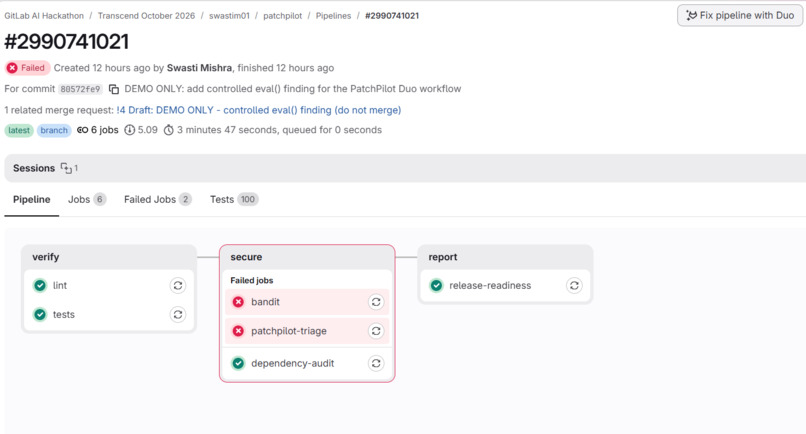Retry the lint job
The image size is (806, 434).
tap(178, 285)
